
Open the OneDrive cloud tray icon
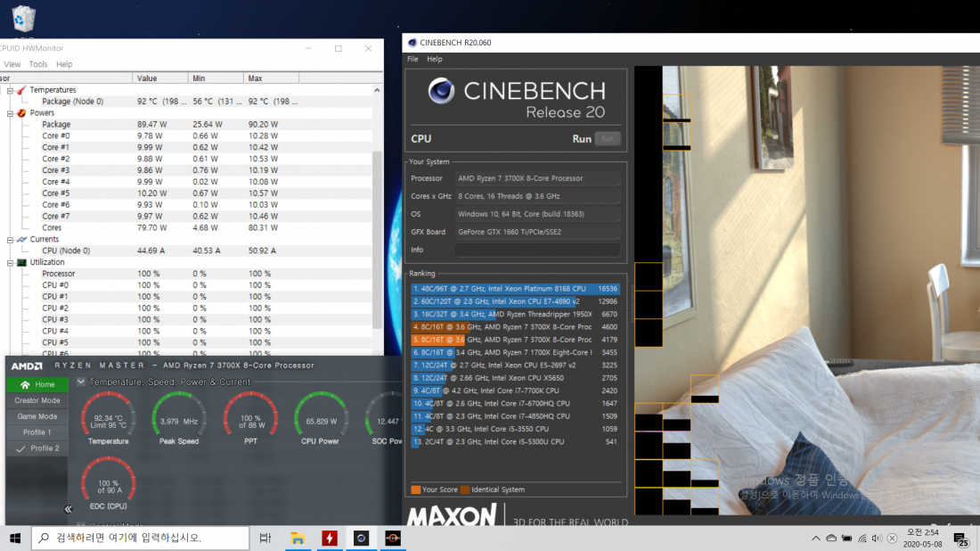[x=831, y=538]
